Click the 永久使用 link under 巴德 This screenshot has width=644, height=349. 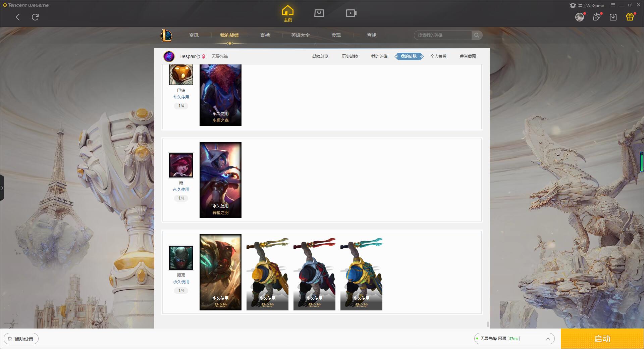click(181, 97)
